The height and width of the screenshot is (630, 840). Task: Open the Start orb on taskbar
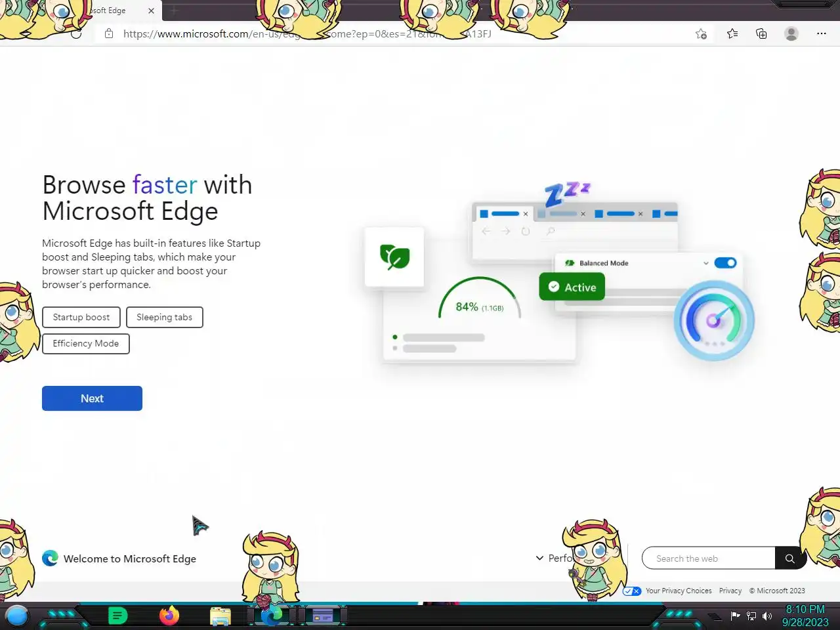(17, 616)
